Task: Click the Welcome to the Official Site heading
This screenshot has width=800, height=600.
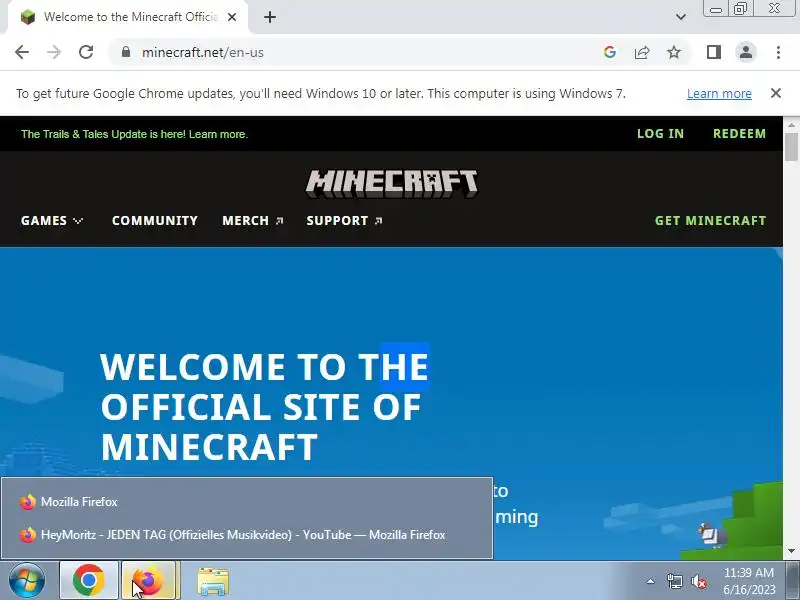Action: 264,407
